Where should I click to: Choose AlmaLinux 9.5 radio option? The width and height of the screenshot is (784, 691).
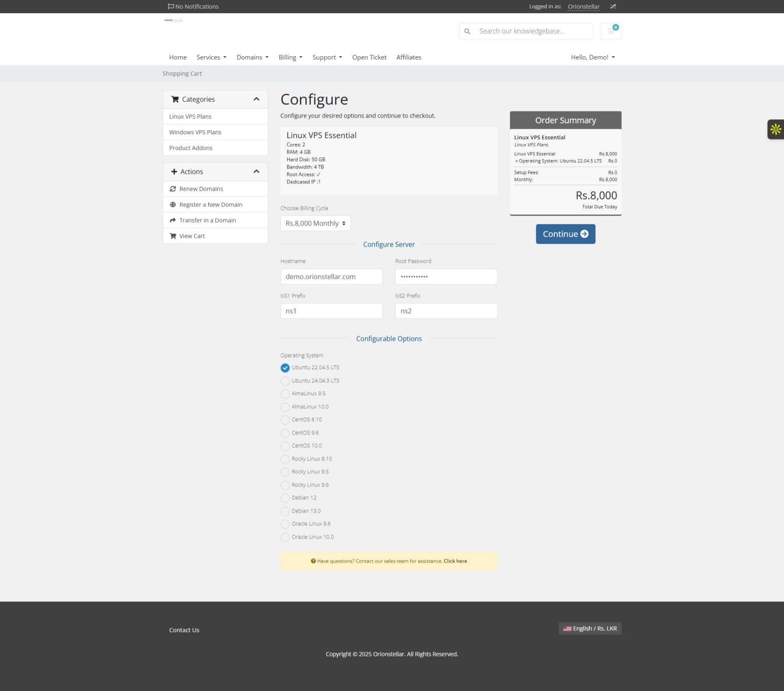coord(285,394)
